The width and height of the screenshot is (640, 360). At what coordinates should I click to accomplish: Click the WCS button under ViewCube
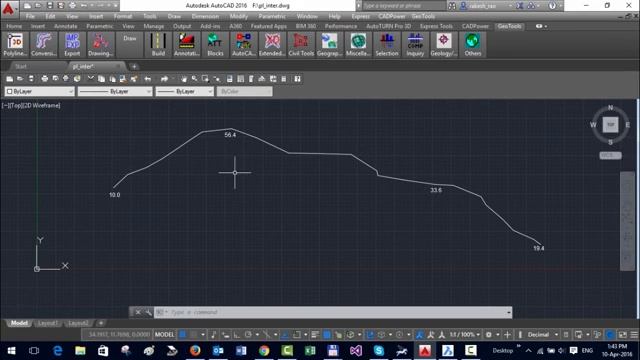(610, 156)
